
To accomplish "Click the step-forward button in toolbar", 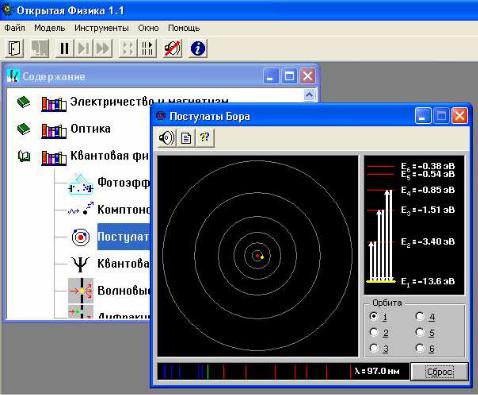I will (83, 49).
